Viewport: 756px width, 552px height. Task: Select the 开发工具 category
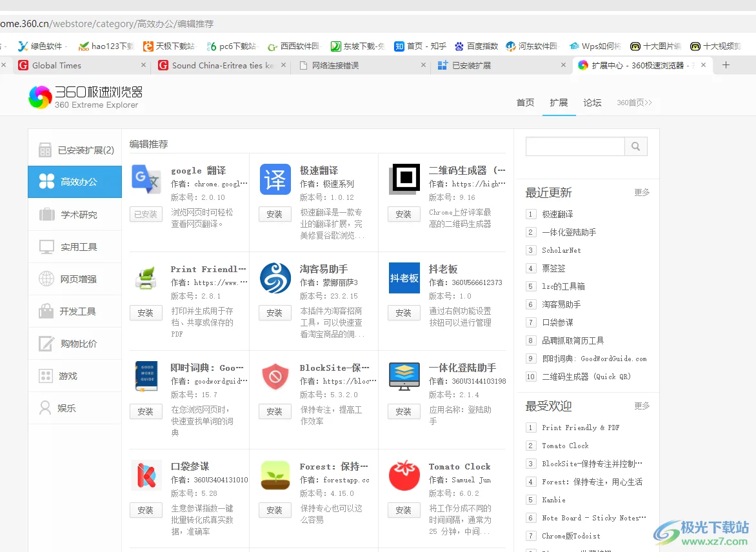[75, 311]
